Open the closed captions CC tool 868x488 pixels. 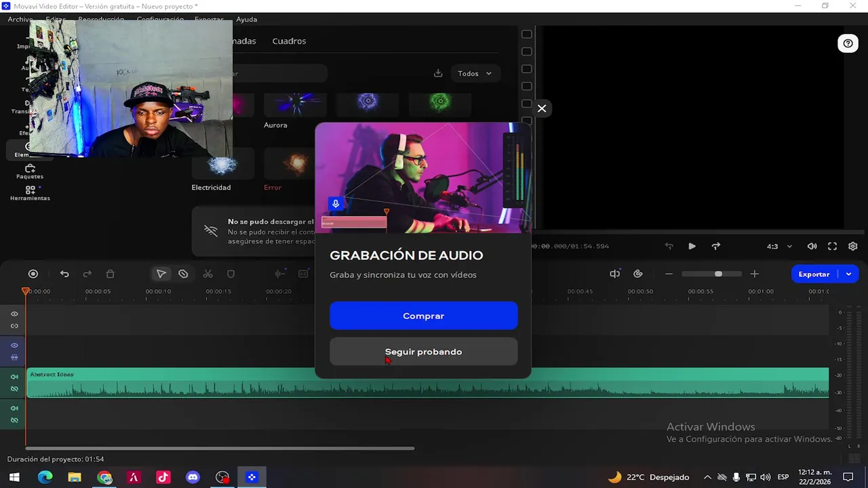pyautogui.click(x=303, y=274)
